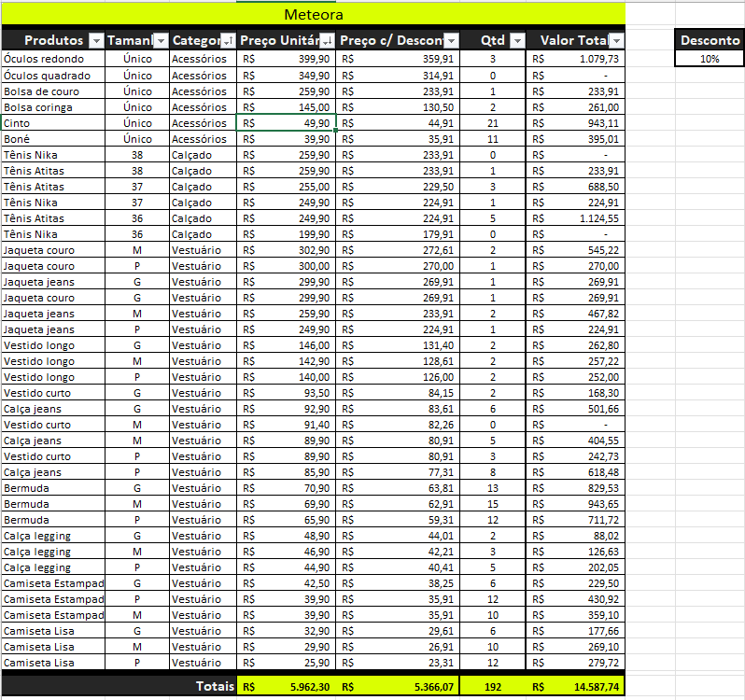The image size is (745, 700).
Task: Select the Desconto header cell
Action: tap(710, 40)
